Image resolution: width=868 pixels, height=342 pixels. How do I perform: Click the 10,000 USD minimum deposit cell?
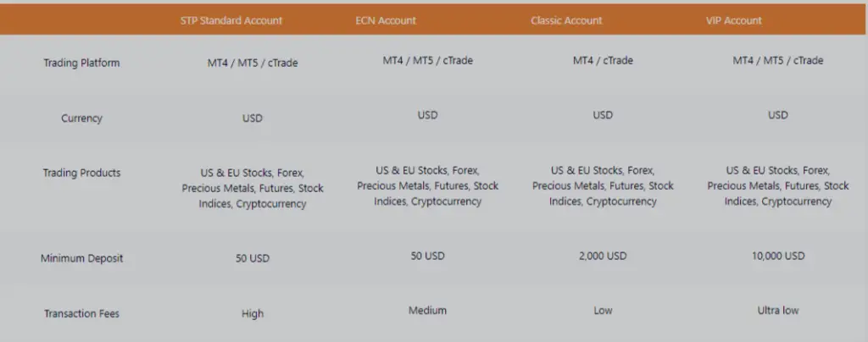point(777,256)
